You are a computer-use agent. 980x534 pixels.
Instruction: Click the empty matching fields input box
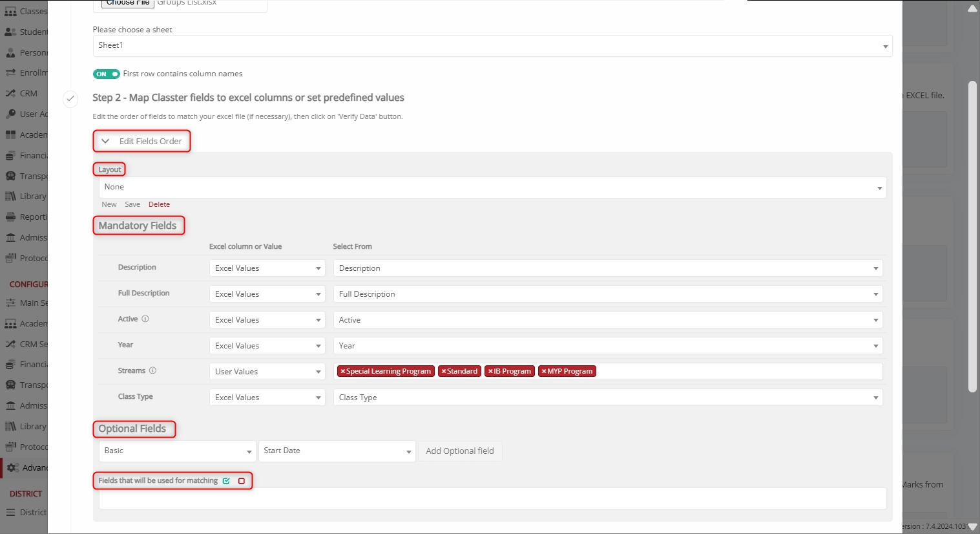[x=492, y=498]
